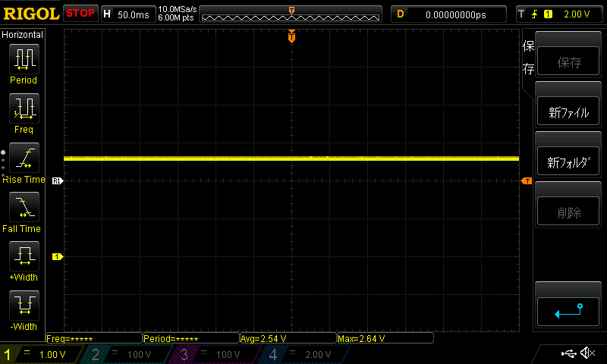This screenshot has height=364, width=607.
Task: Click the 新フォルダ new folder button
Action: coord(568,162)
